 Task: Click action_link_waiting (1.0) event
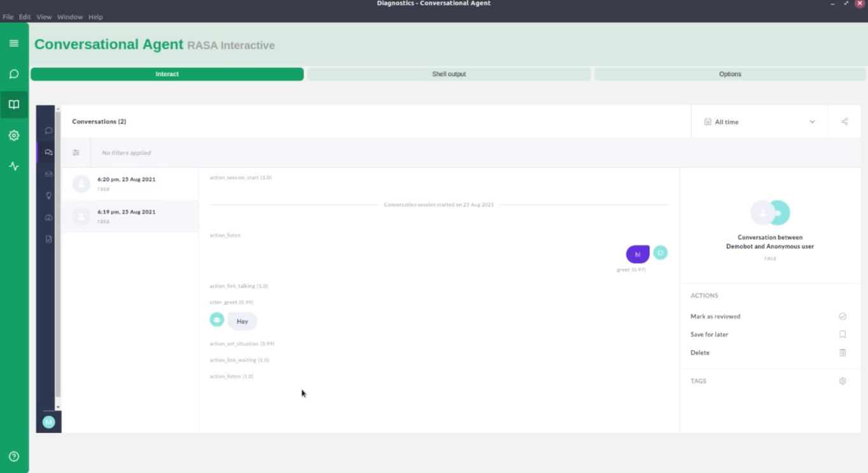(x=239, y=360)
